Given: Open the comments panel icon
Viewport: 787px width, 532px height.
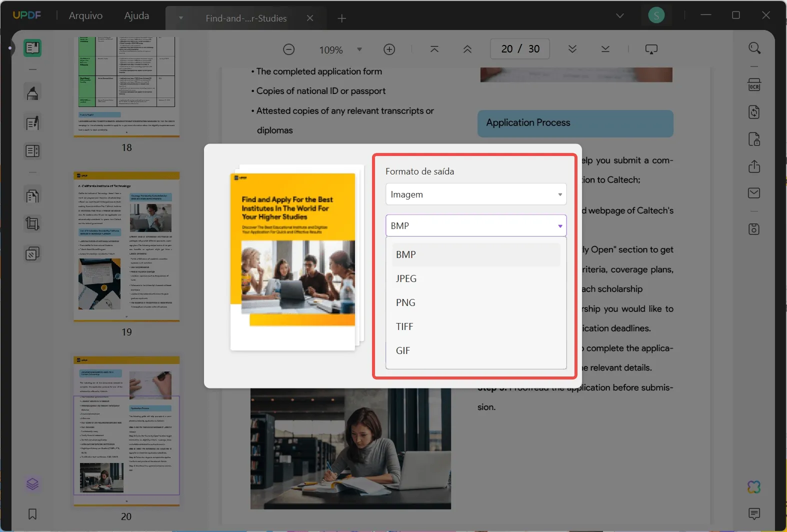Looking at the screenshot, I should (754, 513).
